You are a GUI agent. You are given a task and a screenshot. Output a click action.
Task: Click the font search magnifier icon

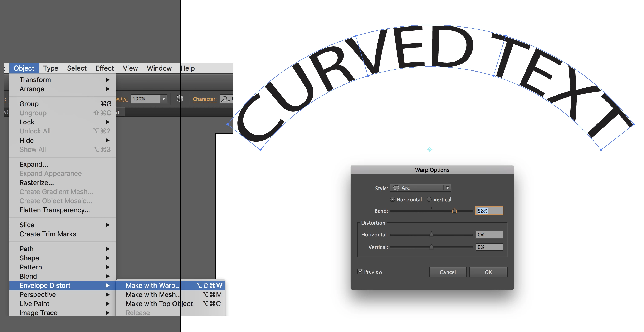click(225, 98)
